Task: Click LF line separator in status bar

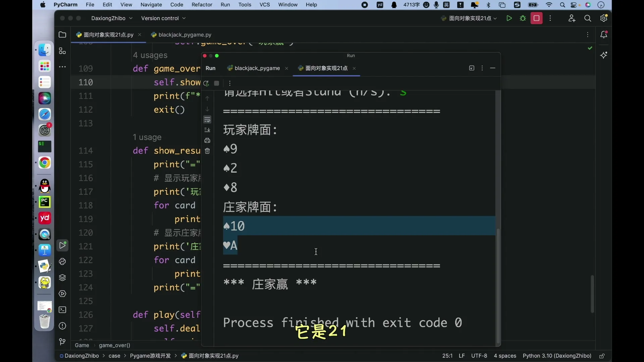Action: 462,356
